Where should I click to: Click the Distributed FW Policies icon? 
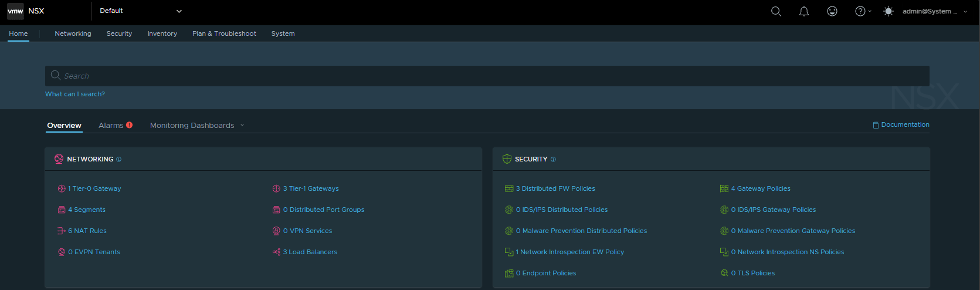(x=509, y=188)
